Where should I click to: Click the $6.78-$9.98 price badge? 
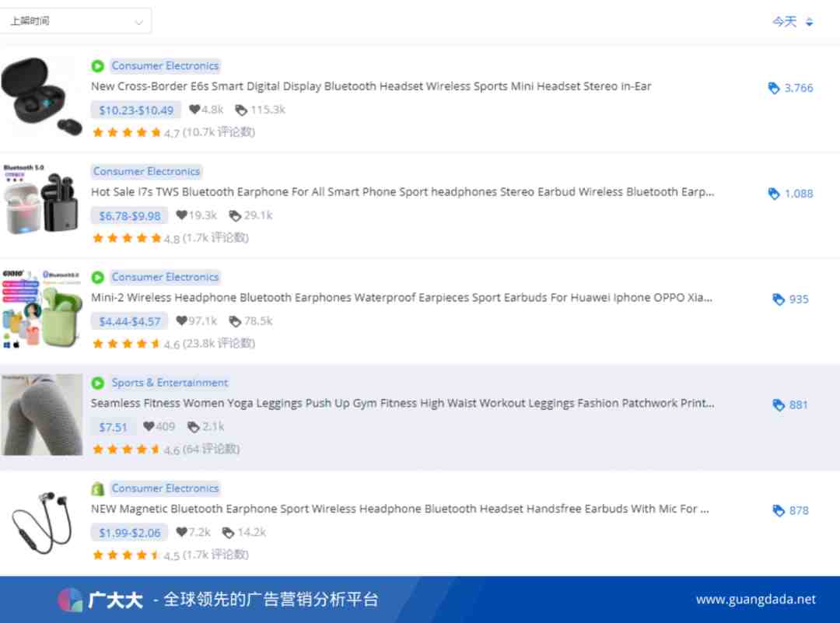click(x=129, y=215)
